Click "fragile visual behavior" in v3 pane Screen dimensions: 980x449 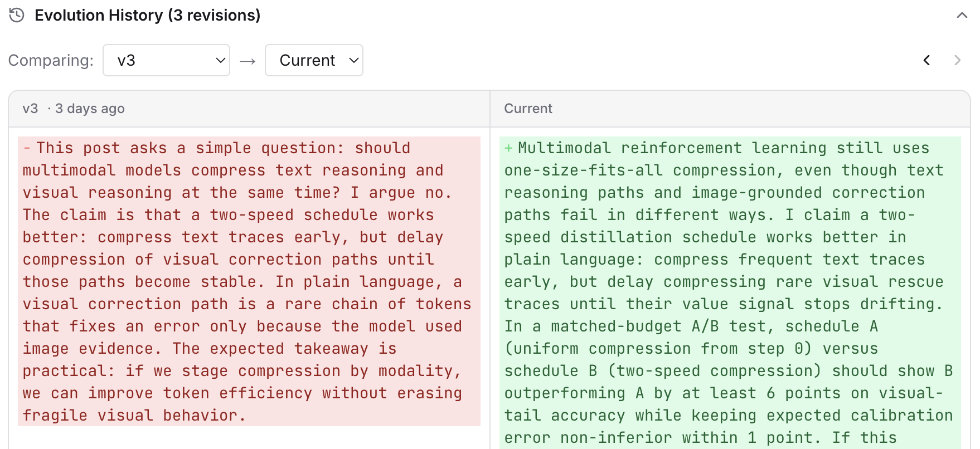point(134,416)
